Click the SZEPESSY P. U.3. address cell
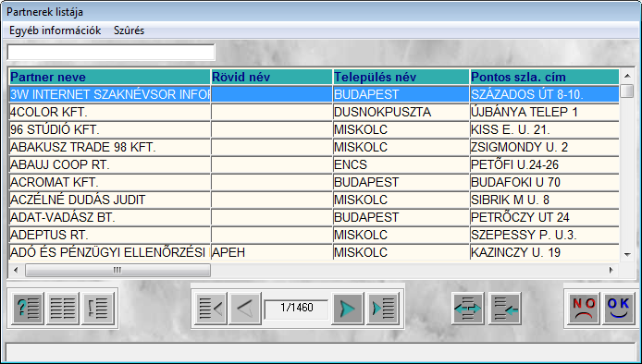Viewport: 642px width, 364px height. coord(545,236)
